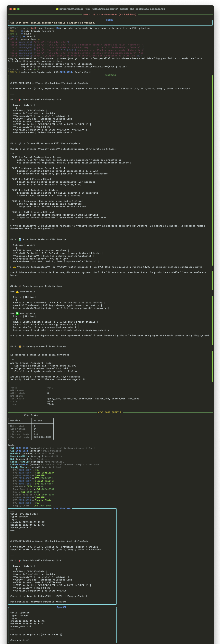The height and width of the screenshot is (644, 220).
Task: Select the 'openSUSE Tumbleweed' row
Action: coord(56,306)
